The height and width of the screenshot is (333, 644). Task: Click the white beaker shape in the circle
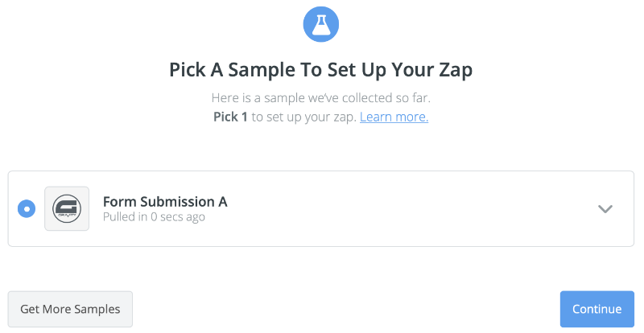[x=320, y=25]
